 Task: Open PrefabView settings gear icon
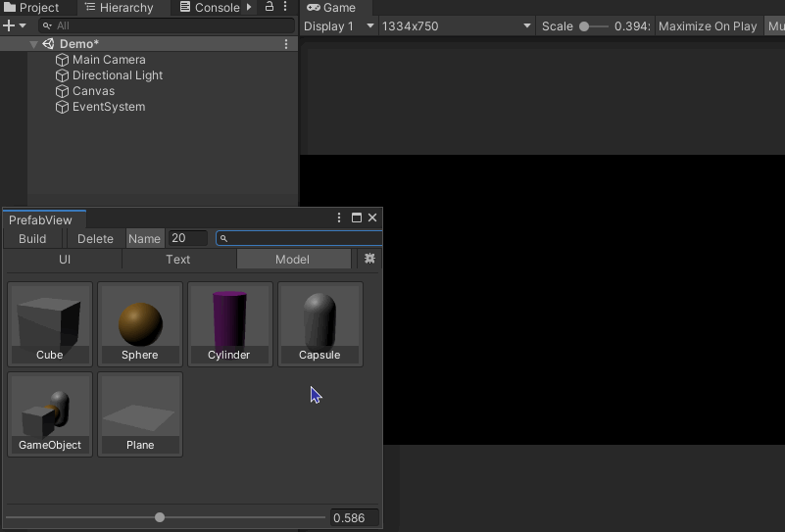369,259
